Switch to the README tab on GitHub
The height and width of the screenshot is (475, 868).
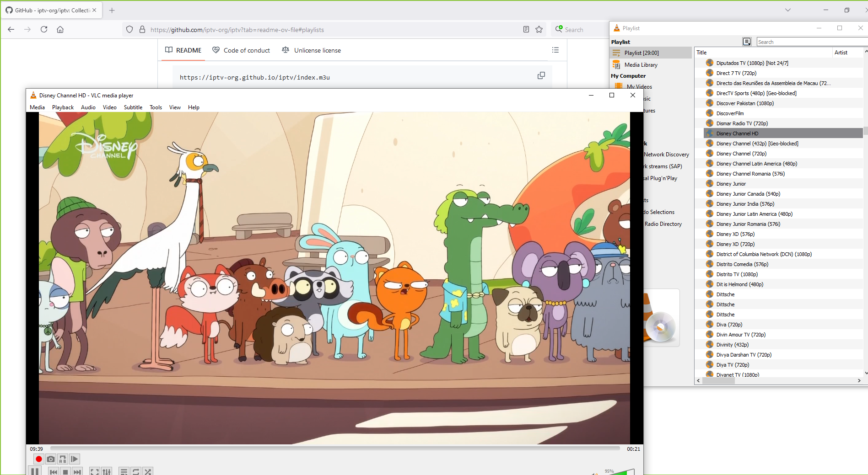click(183, 50)
